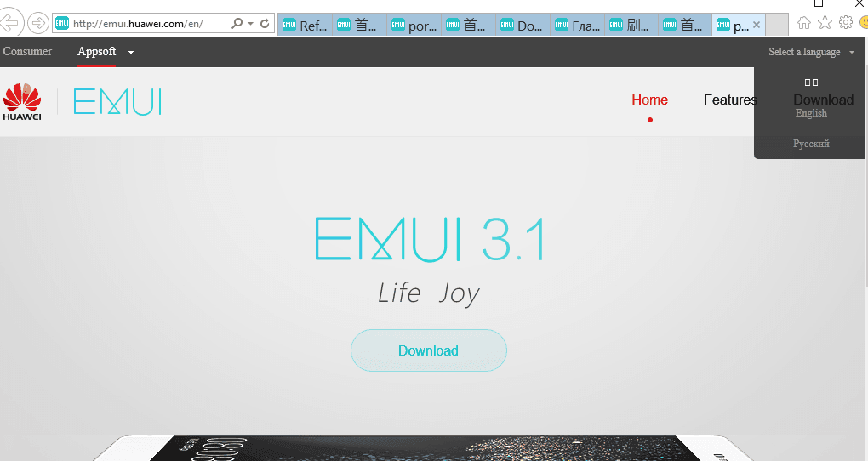Image resolution: width=868 pixels, height=461 pixels.
Task: Click the Huawei logo
Action: pyautogui.click(x=22, y=102)
